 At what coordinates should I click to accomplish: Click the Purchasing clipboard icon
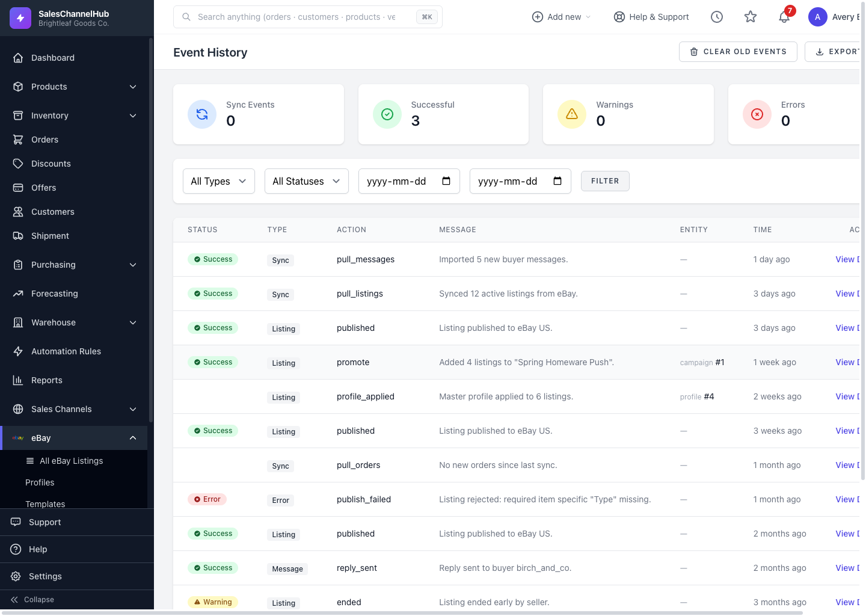coord(18,265)
